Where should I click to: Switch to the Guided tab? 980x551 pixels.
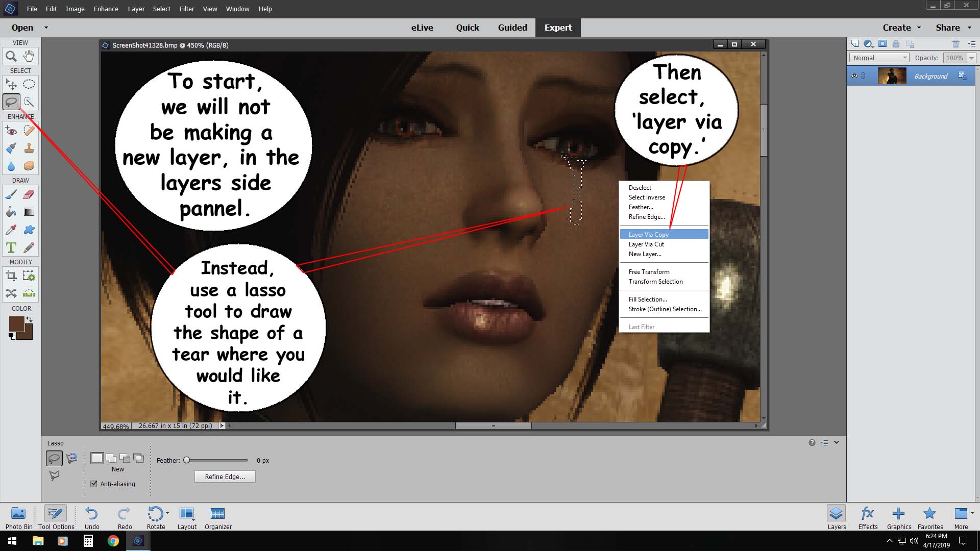click(512, 28)
